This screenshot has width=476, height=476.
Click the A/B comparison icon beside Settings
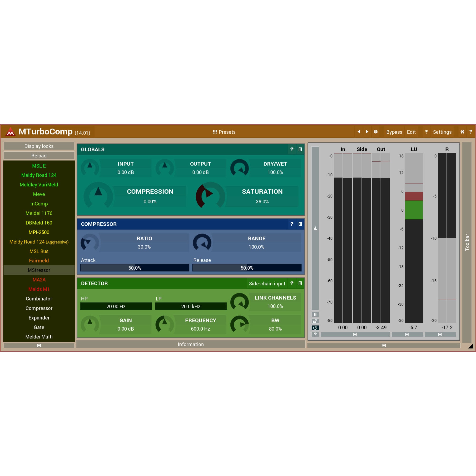pyautogui.click(x=426, y=132)
